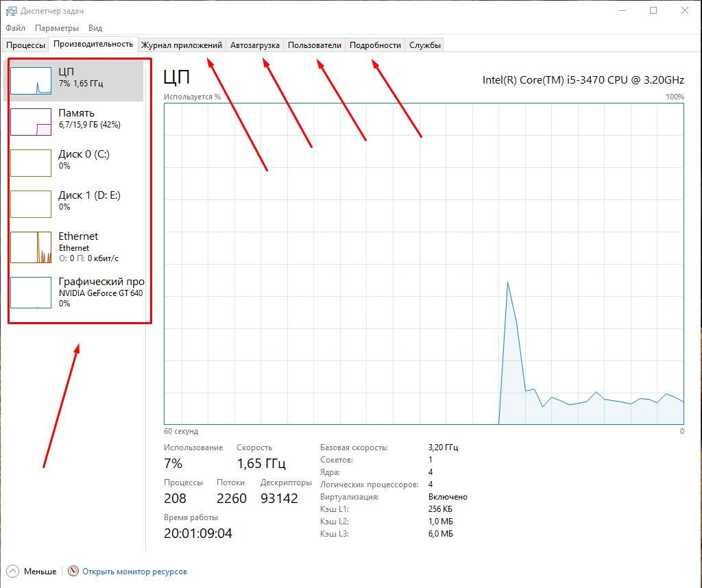702x588 pixels.
Task: Open the Ethernet network graph
Action: (75, 247)
